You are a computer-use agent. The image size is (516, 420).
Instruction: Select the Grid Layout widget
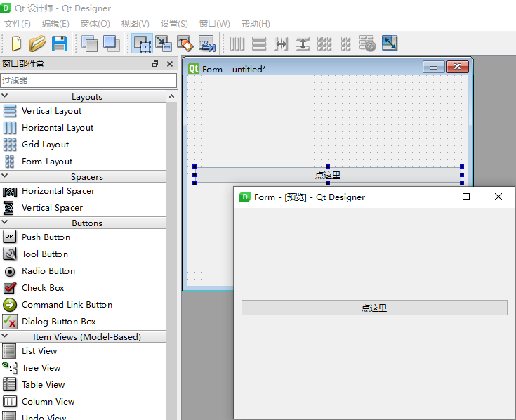[84, 145]
